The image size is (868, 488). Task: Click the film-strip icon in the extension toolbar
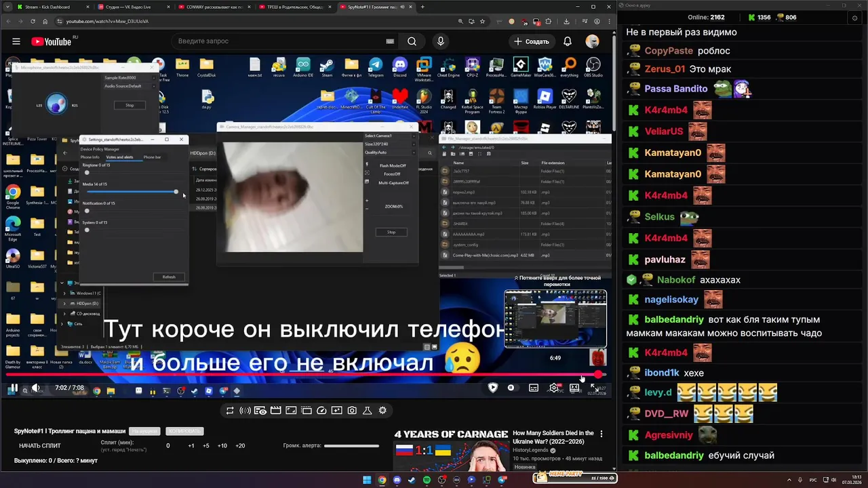coord(276,411)
